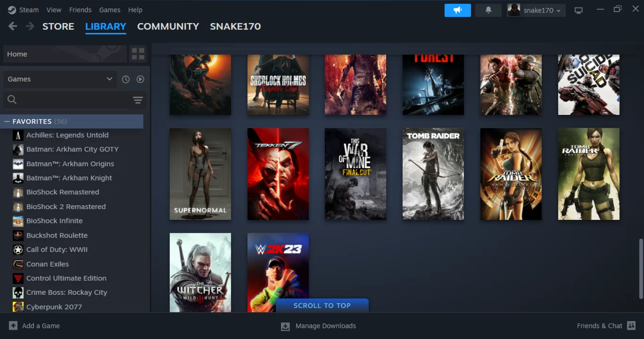Click the Call of Duty: WWII icon
The width and height of the screenshot is (644, 339).
[18, 250]
